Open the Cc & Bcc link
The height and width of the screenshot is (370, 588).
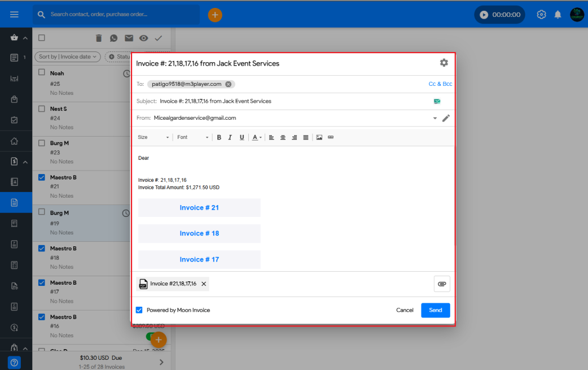[440, 84]
